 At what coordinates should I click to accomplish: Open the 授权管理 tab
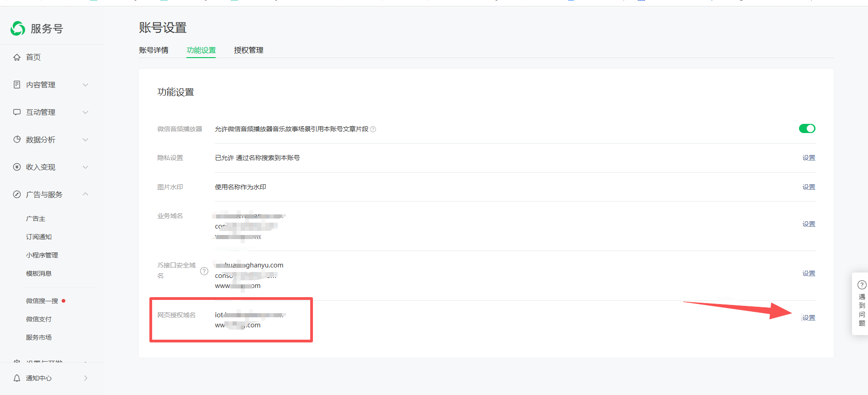pos(249,50)
